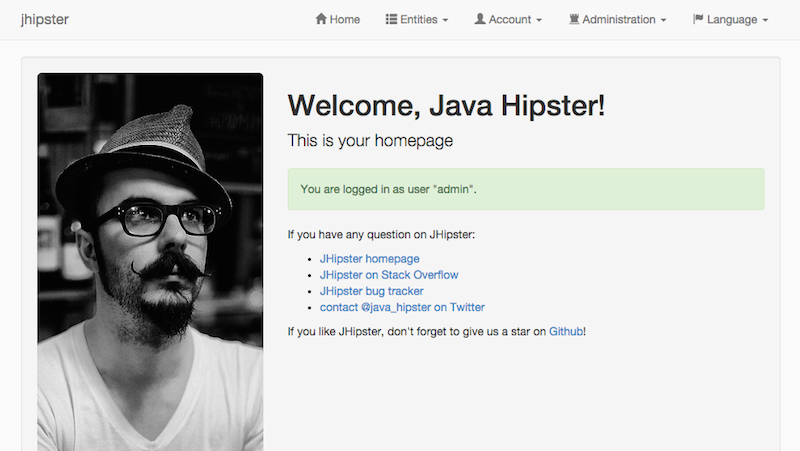The height and width of the screenshot is (451, 800).
Task: Click the Github link
Action: click(565, 331)
